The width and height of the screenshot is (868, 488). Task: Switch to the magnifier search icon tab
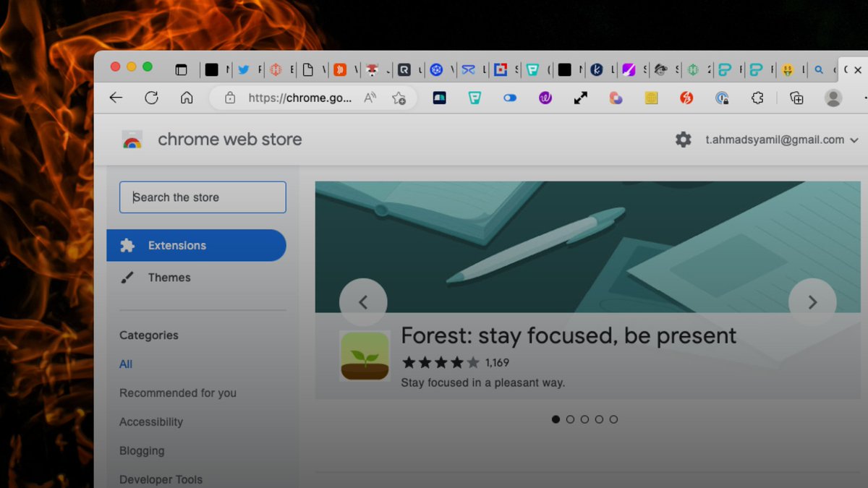click(819, 70)
